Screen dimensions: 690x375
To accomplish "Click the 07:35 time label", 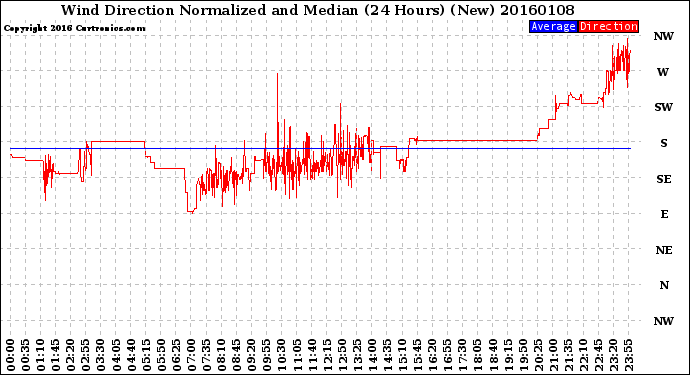I will coord(206,355).
